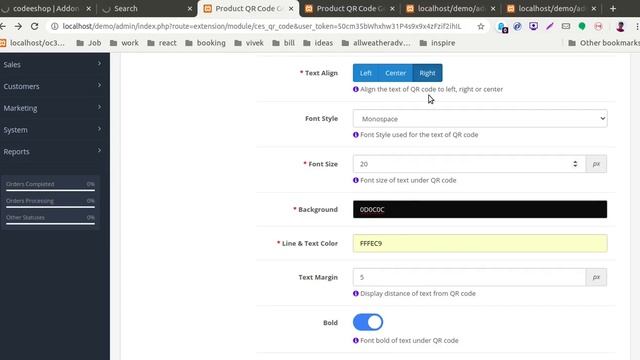Open Other bookmarks folder

(x=603, y=43)
